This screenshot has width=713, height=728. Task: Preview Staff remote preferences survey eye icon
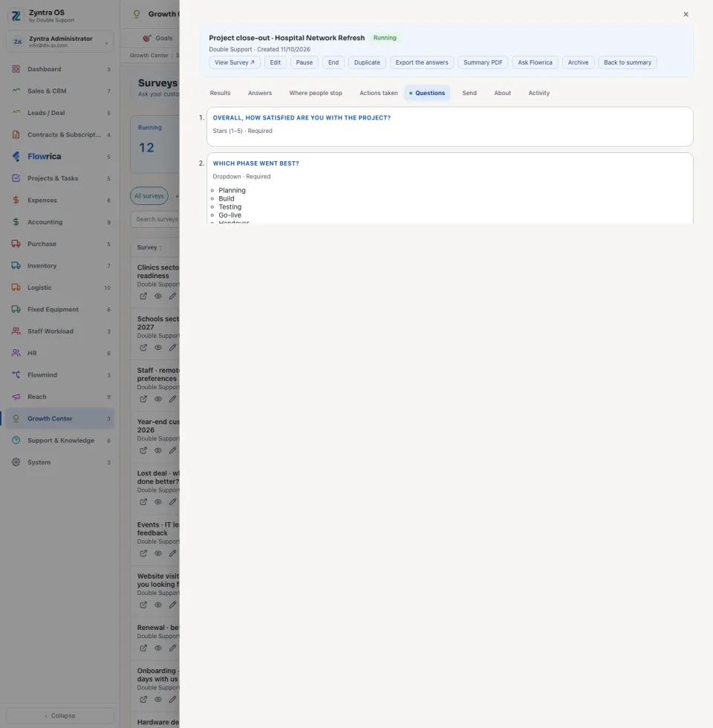pos(157,400)
